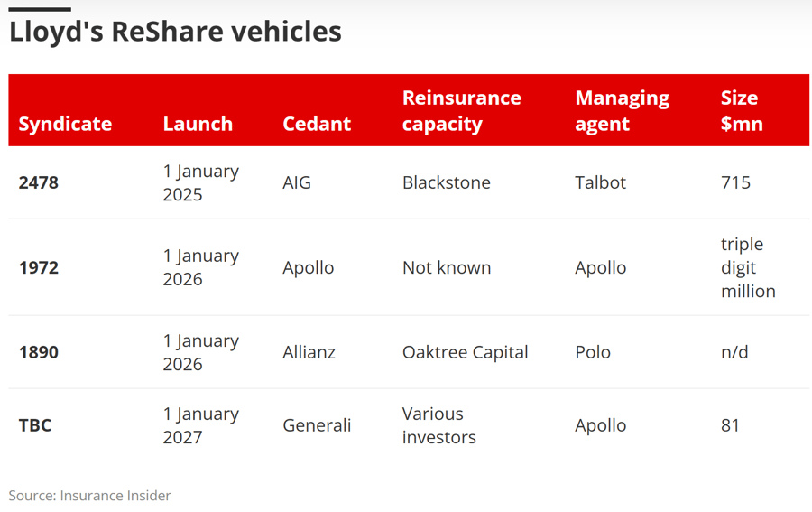Select the Managing agent column header
Image resolution: width=812 pixels, height=512 pixels.
pos(622,111)
